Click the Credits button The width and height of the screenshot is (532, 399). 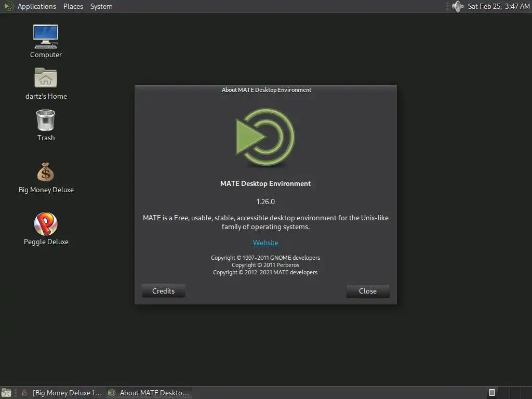[x=163, y=291]
